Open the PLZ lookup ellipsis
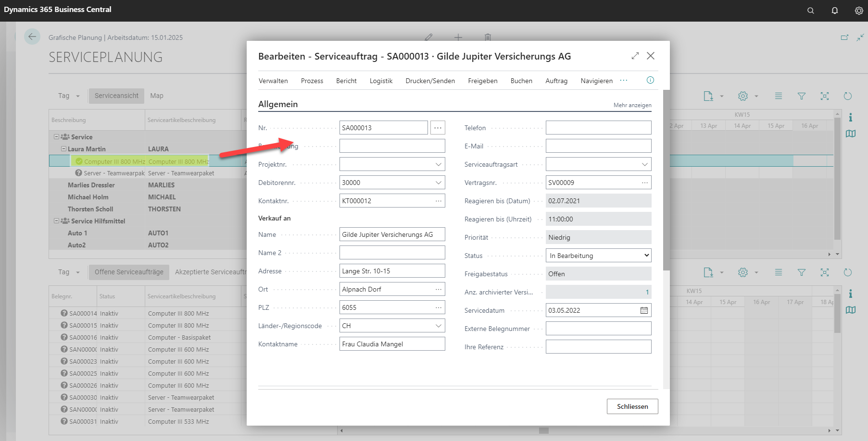This screenshot has width=868, height=441. click(x=439, y=307)
